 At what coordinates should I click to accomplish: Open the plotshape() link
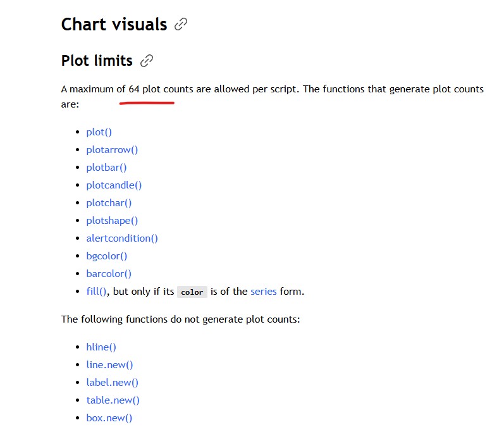pos(112,221)
